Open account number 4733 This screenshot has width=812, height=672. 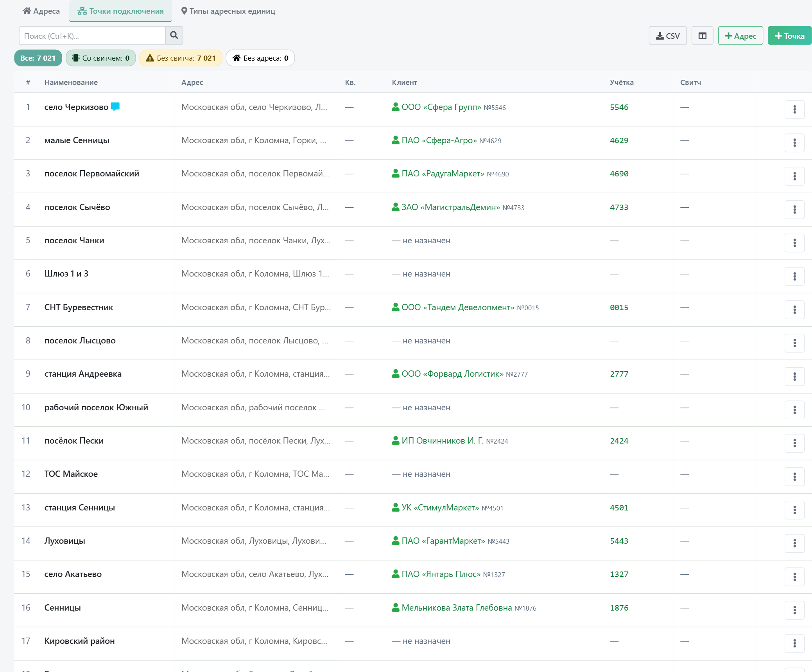click(619, 207)
